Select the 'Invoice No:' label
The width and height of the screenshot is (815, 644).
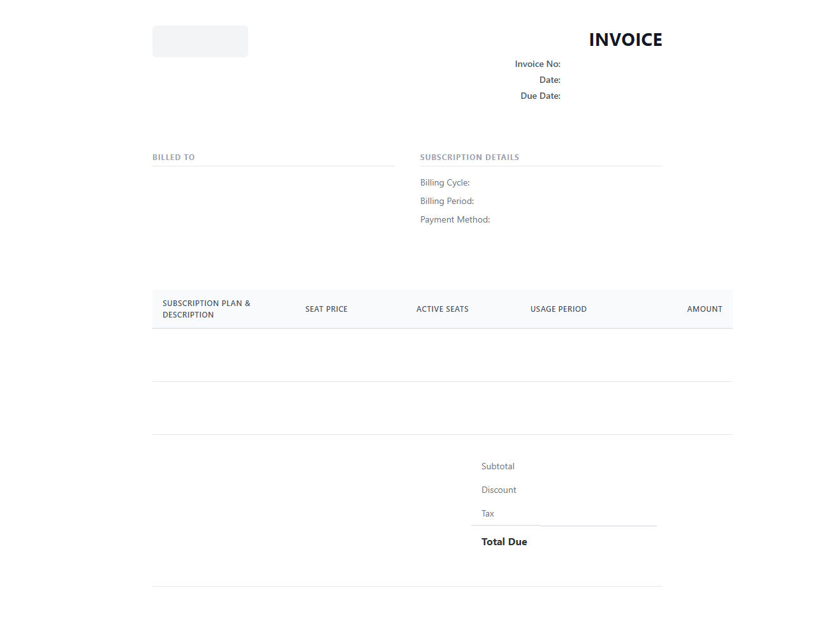pyautogui.click(x=538, y=64)
